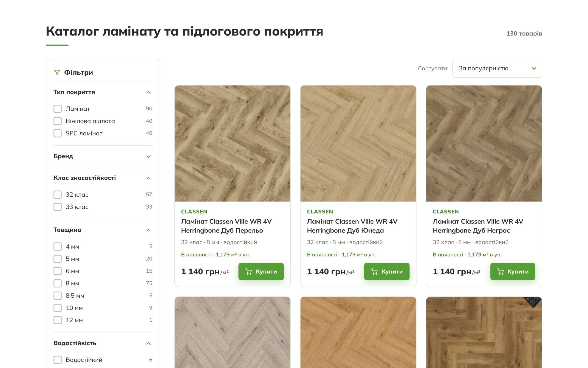Screen dimensions: 588x368
Task: Open the dark brown herringbone product image
Action: [x=484, y=332]
